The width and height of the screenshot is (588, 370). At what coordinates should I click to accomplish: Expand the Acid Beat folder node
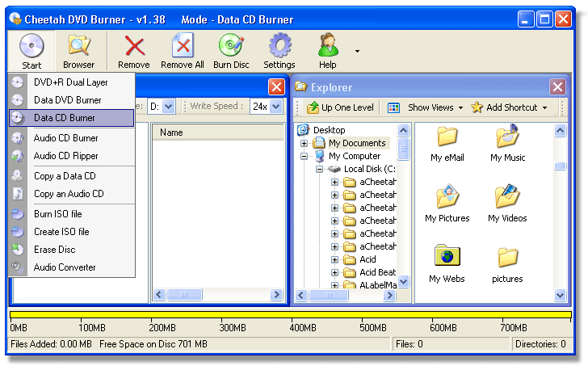click(335, 273)
